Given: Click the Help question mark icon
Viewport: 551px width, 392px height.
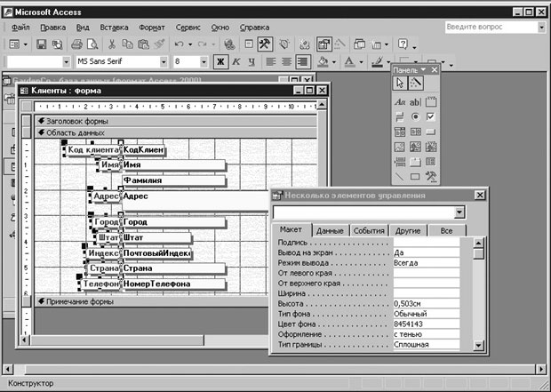Looking at the screenshot, I should pos(403,44).
